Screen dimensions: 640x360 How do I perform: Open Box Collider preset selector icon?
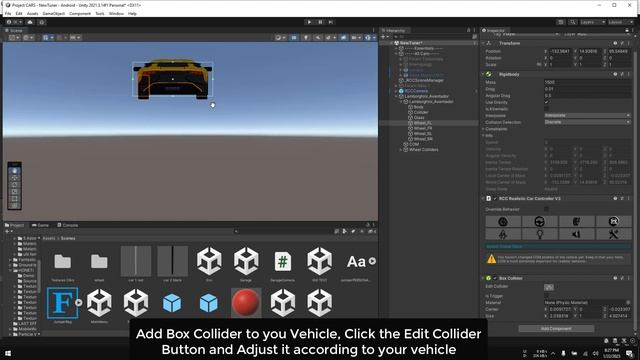tap(622, 278)
